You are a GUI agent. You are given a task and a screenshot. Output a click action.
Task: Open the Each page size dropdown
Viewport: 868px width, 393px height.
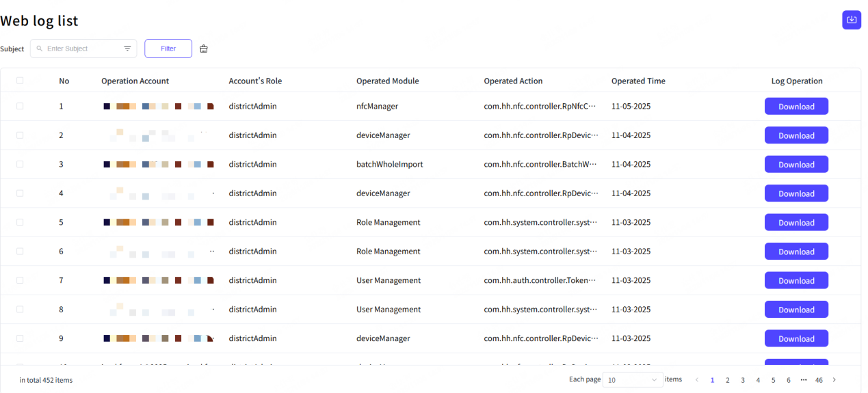click(632, 380)
